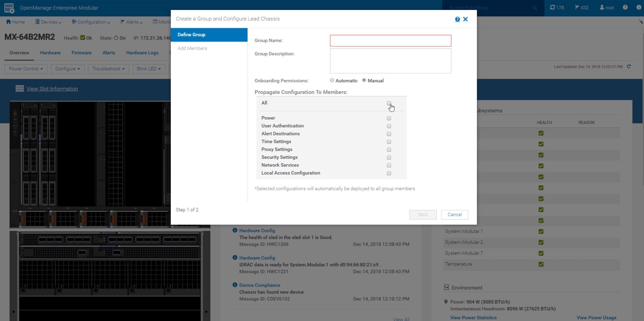Select Automatic onboarding permissions
This screenshot has height=321, width=644.
[x=332, y=80]
